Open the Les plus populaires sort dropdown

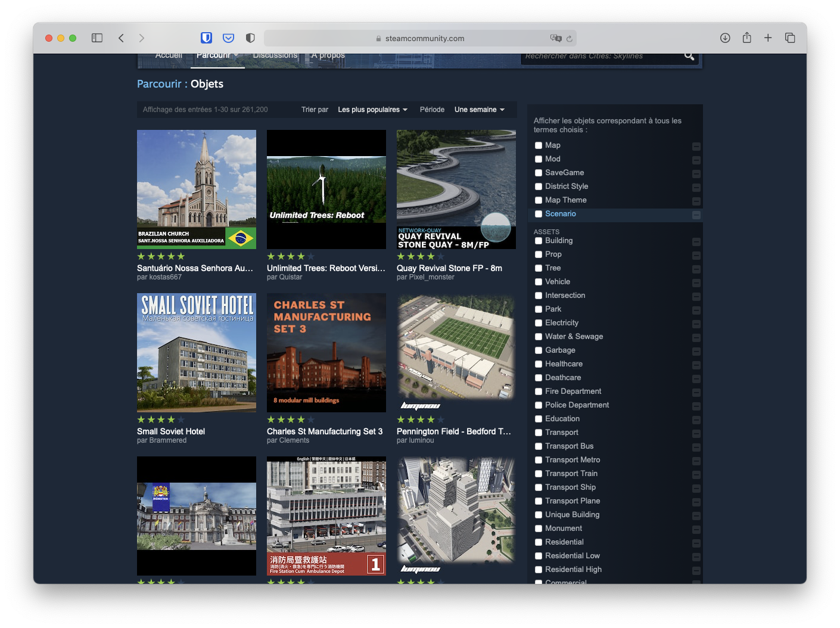(372, 110)
